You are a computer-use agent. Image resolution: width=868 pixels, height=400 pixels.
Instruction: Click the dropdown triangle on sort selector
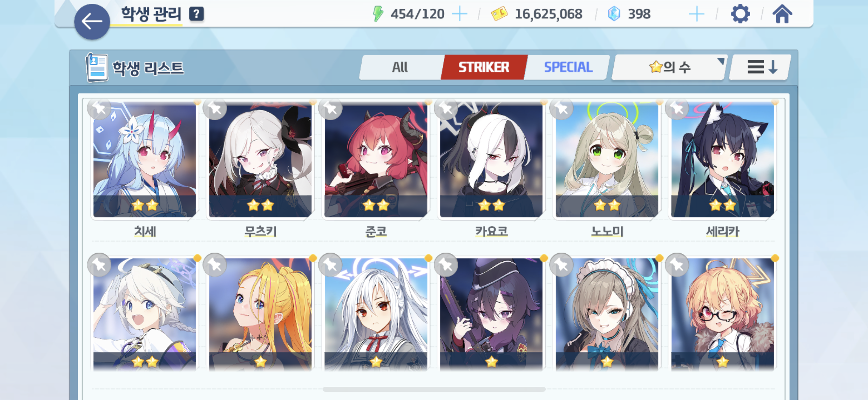[x=720, y=61]
